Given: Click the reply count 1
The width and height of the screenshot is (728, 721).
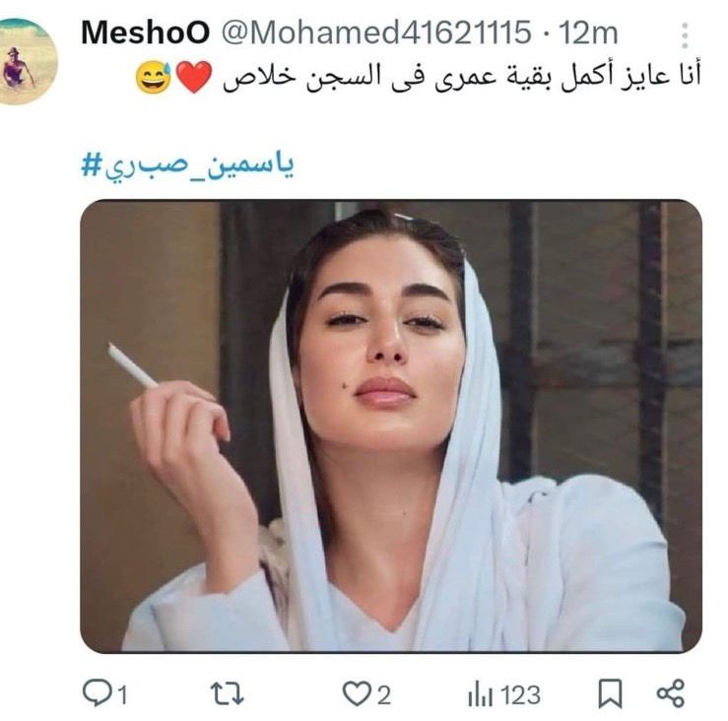Looking at the screenshot, I should 122,696.
